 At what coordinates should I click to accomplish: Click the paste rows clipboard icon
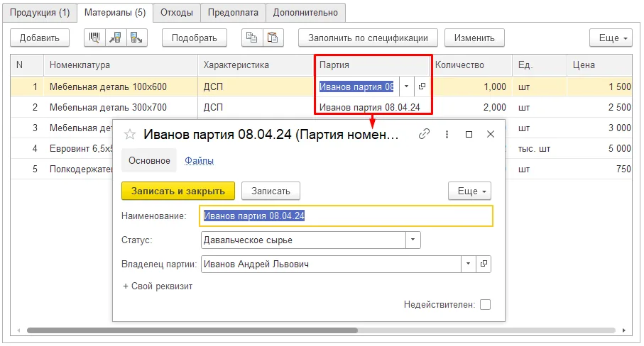[x=273, y=38]
